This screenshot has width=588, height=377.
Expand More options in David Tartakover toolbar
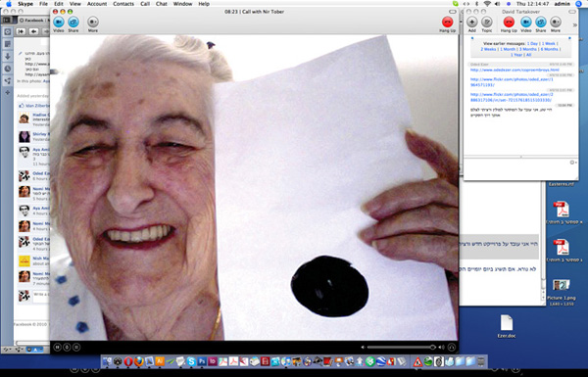[556, 23]
